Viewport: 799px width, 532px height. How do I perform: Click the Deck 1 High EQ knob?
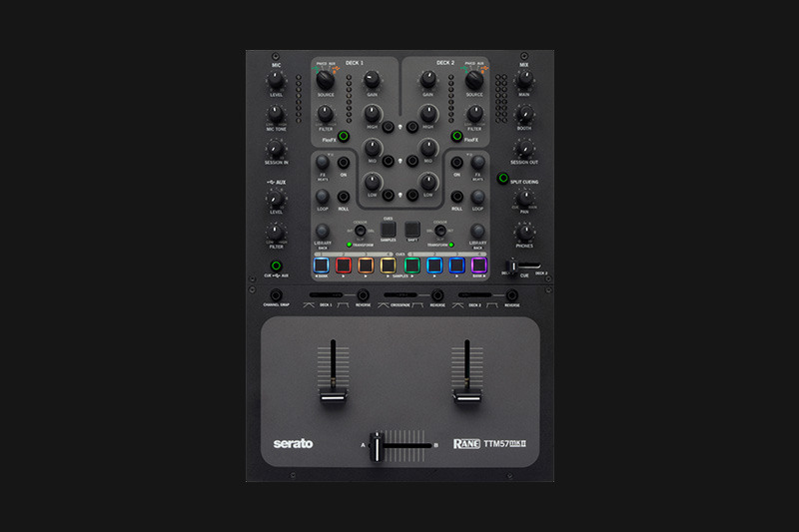372,114
